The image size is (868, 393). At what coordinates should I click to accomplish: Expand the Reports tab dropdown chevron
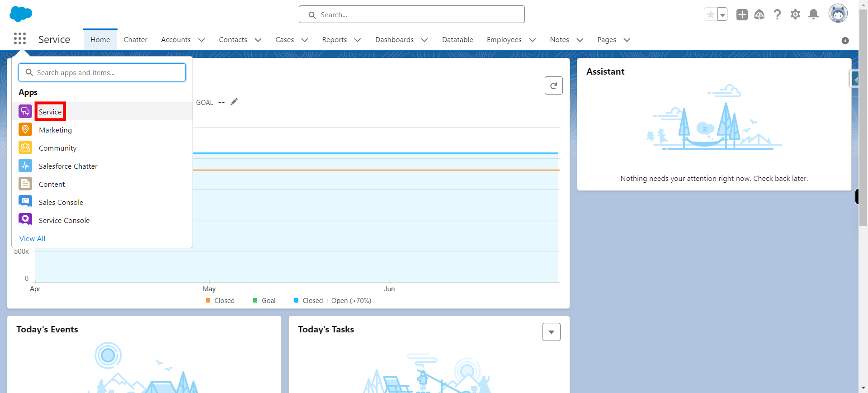(358, 40)
